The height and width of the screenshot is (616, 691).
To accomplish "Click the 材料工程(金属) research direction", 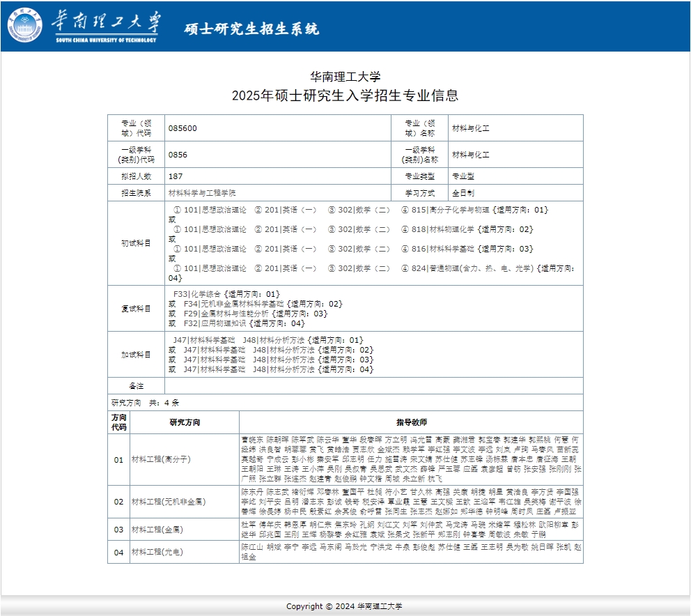I will click(157, 530).
